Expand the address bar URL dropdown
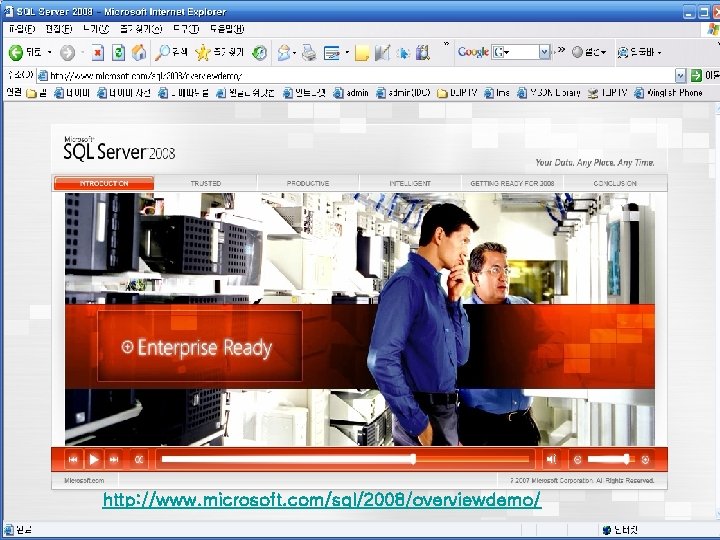 (681, 75)
